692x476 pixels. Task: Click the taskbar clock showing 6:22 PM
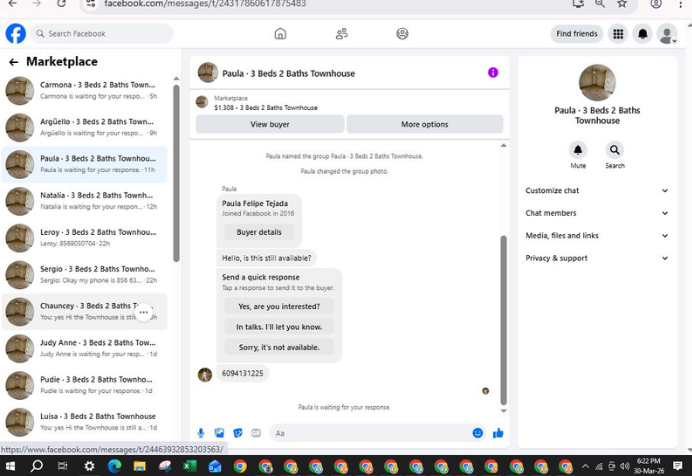tap(649, 466)
